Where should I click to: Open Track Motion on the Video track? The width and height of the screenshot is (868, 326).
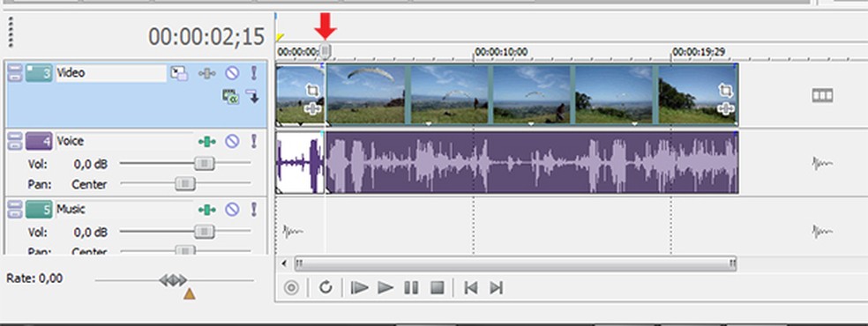pyautogui.click(x=178, y=73)
